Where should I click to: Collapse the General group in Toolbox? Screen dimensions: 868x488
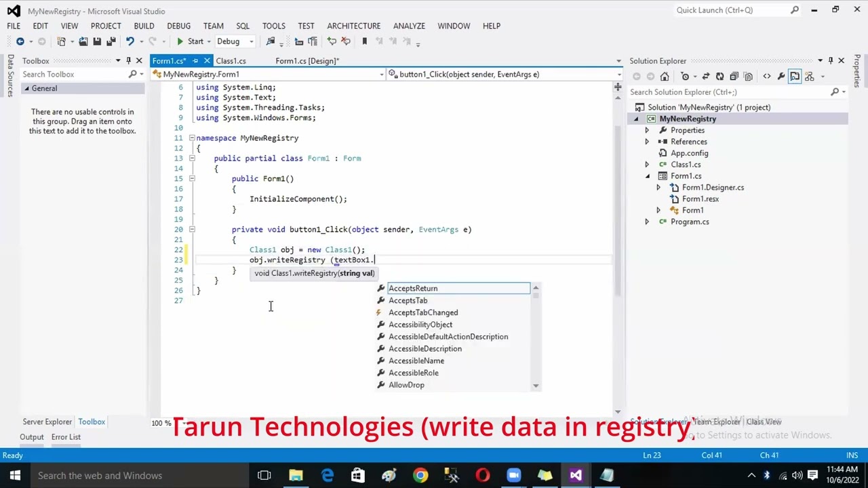pyautogui.click(x=27, y=89)
